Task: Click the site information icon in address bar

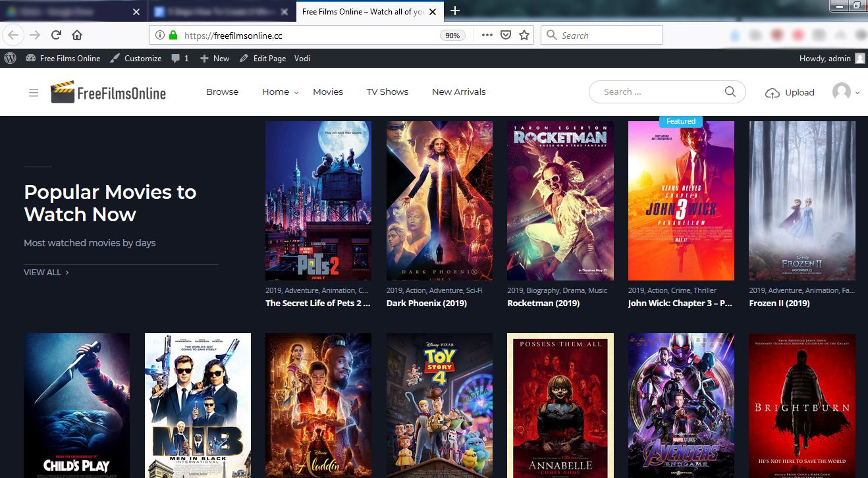Action: click(x=160, y=36)
